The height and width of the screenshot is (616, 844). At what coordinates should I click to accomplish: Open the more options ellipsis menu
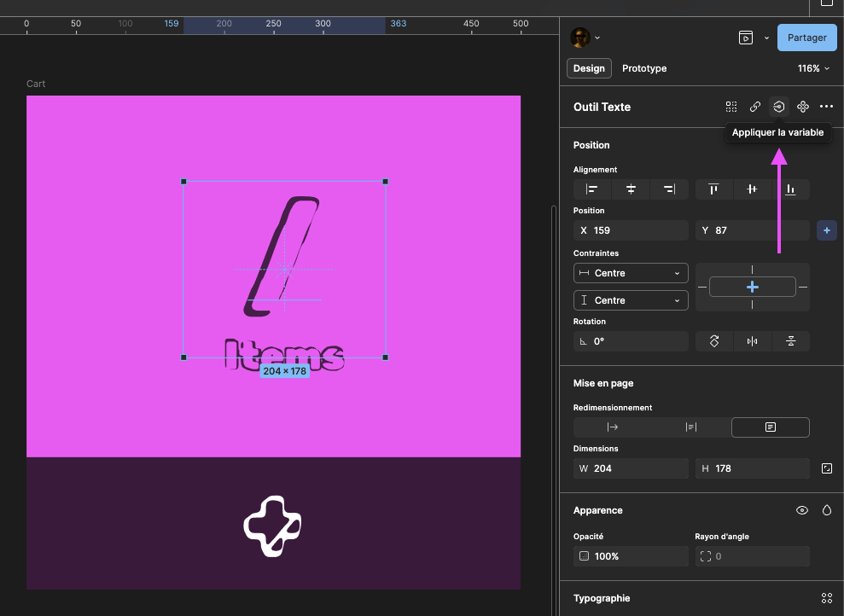coord(826,107)
